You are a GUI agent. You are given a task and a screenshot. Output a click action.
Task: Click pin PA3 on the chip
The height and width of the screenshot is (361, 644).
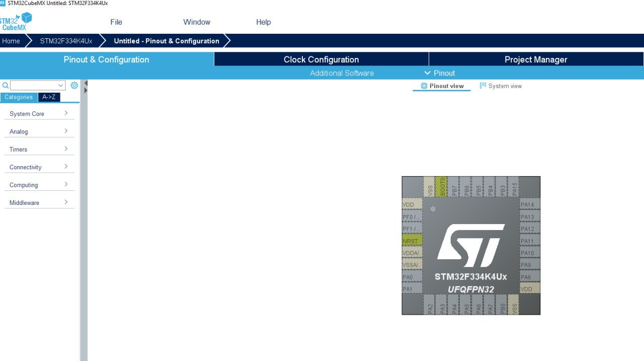pyautogui.click(x=442, y=305)
